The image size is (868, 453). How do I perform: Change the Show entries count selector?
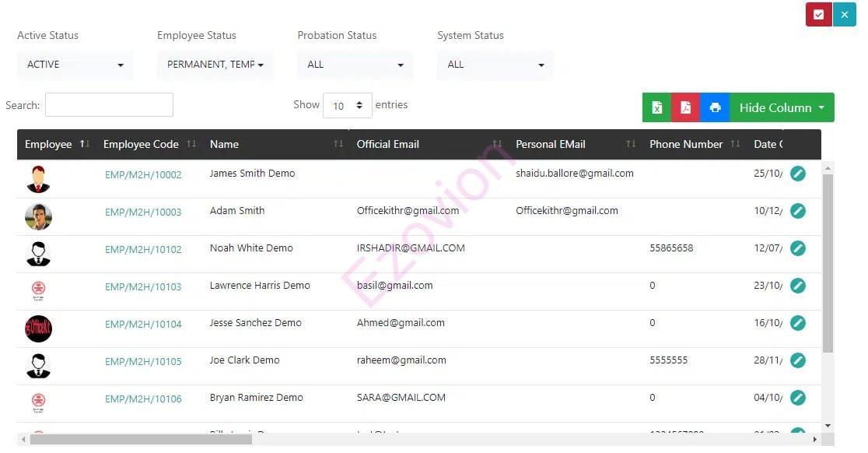tap(347, 105)
